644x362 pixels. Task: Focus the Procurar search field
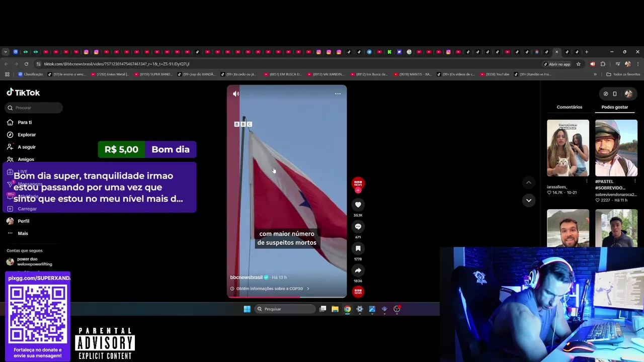[x=34, y=108]
